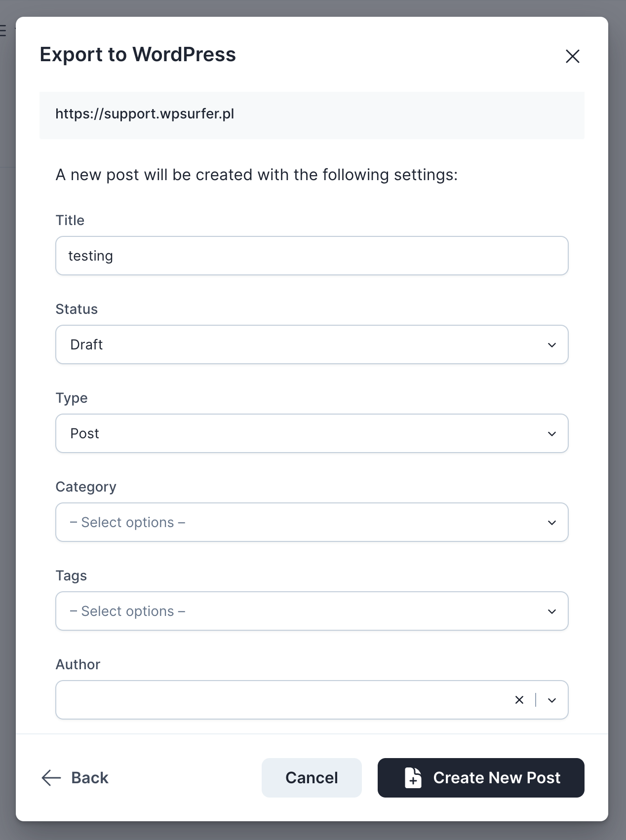Click the document-plus icon on Create New Post
This screenshot has height=840, width=626.
(x=413, y=778)
